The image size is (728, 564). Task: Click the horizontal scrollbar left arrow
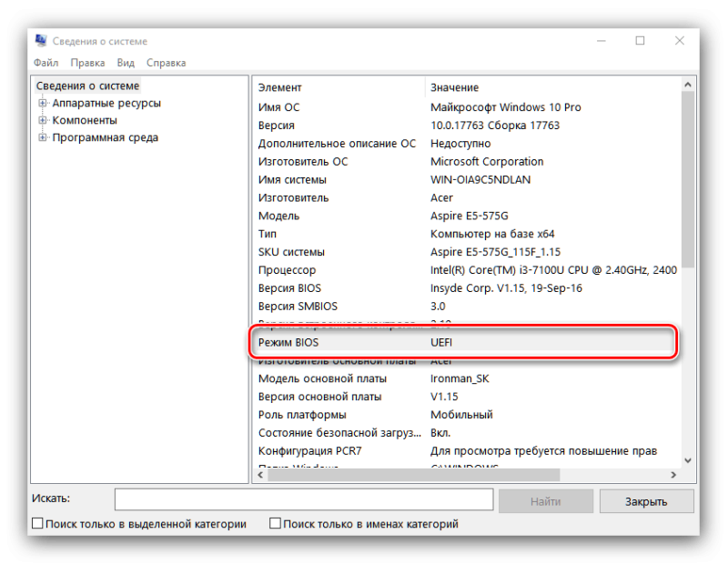260,475
